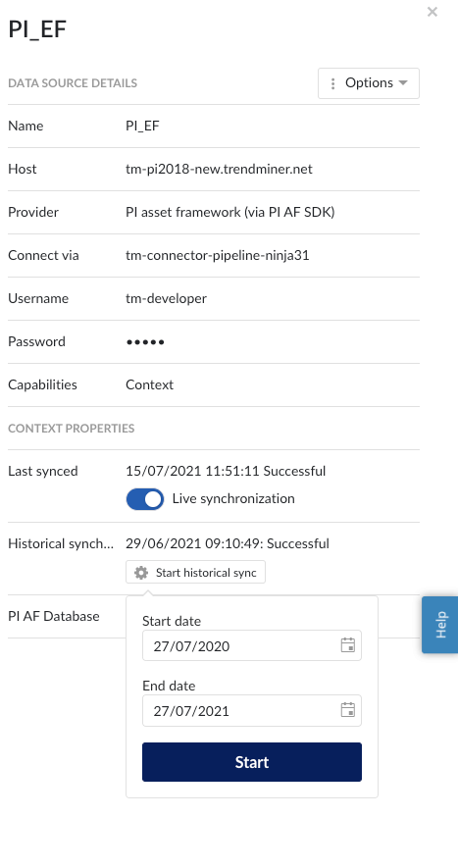Click the Start historical sync button
This screenshot has height=868, width=458.
pos(195,573)
